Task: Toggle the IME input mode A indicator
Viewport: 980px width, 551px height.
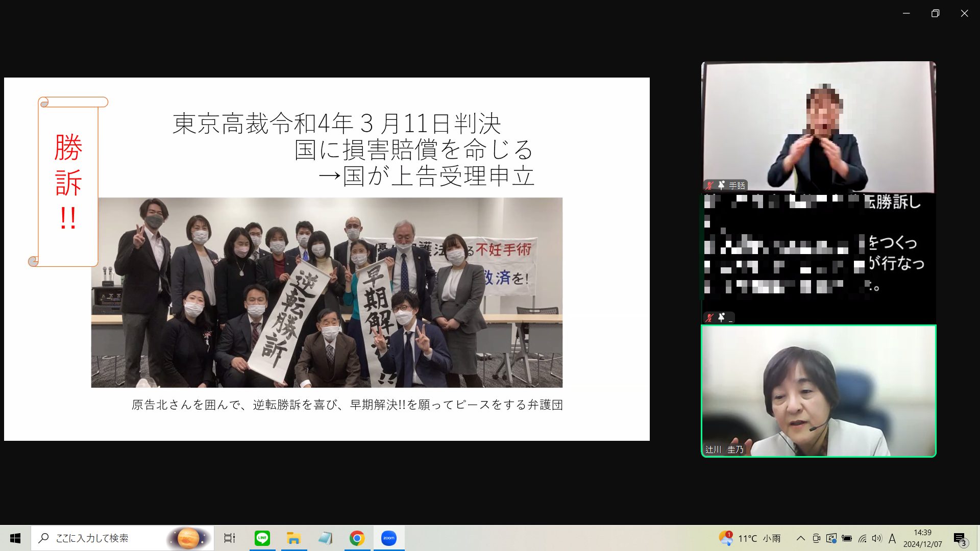Action: pos(892,538)
